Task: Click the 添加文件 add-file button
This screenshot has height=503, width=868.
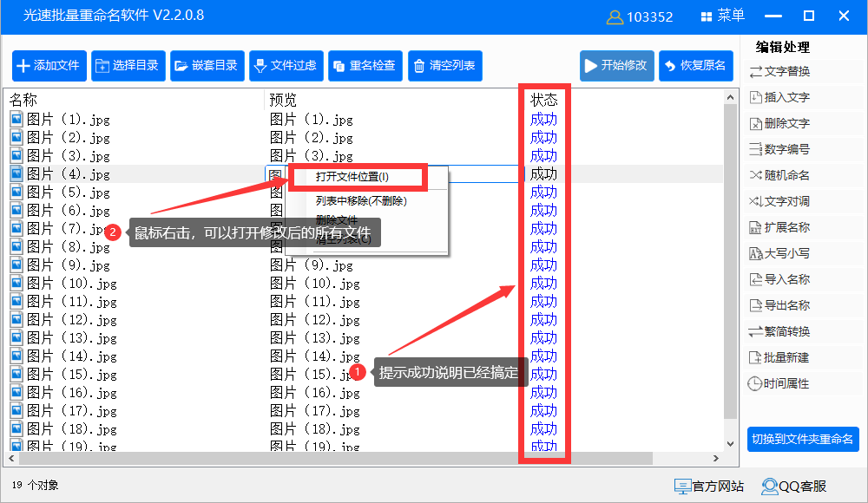Action: tap(49, 66)
